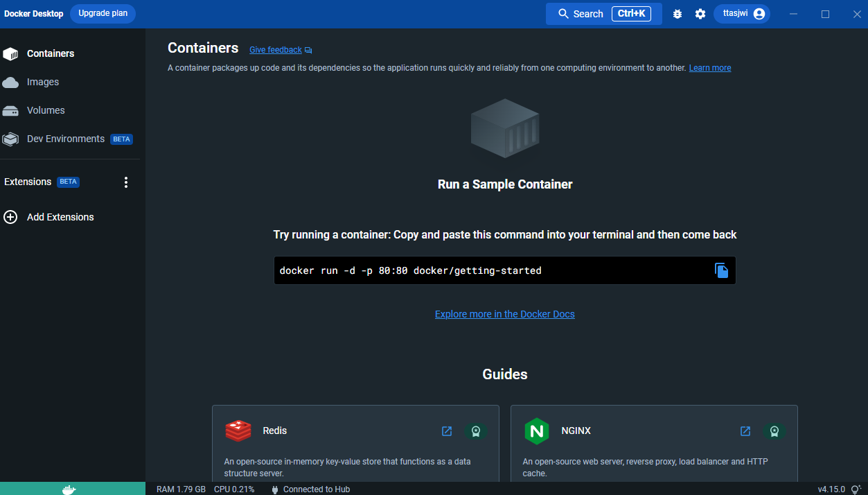Click Connected to Hub status
The image size is (868, 495).
pyautogui.click(x=317, y=489)
